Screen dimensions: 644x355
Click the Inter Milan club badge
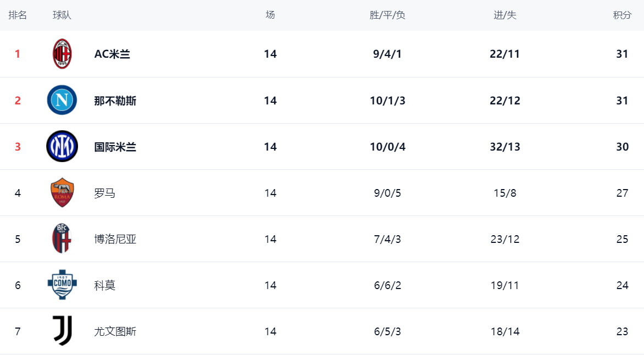pyautogui.click(x=62, y=147)
